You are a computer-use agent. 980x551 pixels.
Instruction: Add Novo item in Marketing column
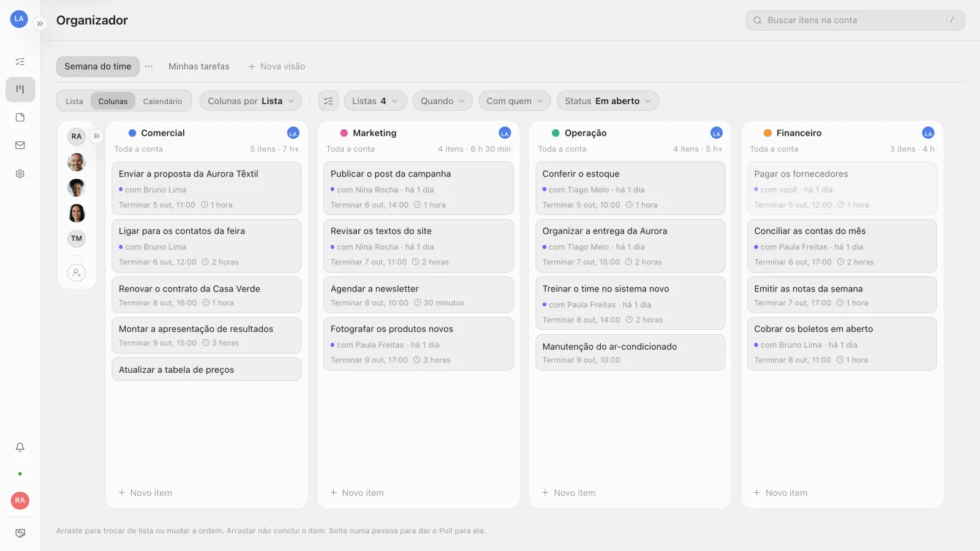(357, 493)
